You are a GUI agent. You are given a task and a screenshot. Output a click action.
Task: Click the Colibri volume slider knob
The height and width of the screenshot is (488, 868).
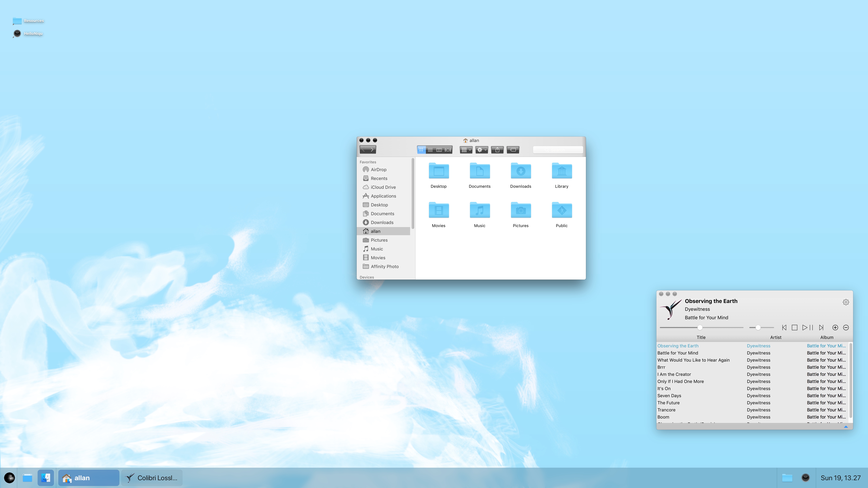point(758,327)
